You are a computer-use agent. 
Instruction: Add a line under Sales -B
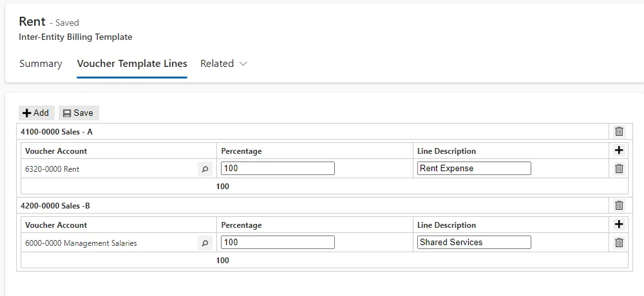[619, 225]
